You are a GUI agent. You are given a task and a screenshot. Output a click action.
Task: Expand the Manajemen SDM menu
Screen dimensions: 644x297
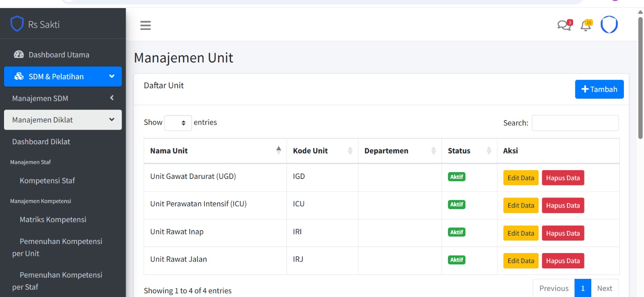(x=63, y=98)
